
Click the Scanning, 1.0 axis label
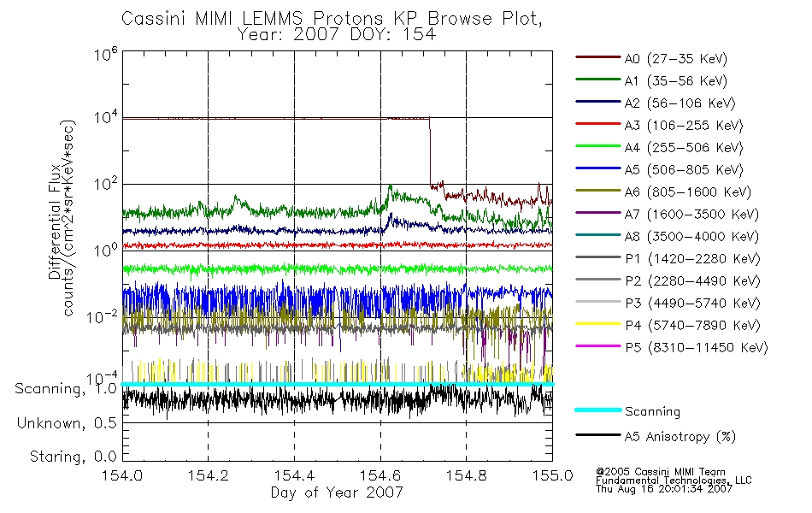[x=66, y=389]
